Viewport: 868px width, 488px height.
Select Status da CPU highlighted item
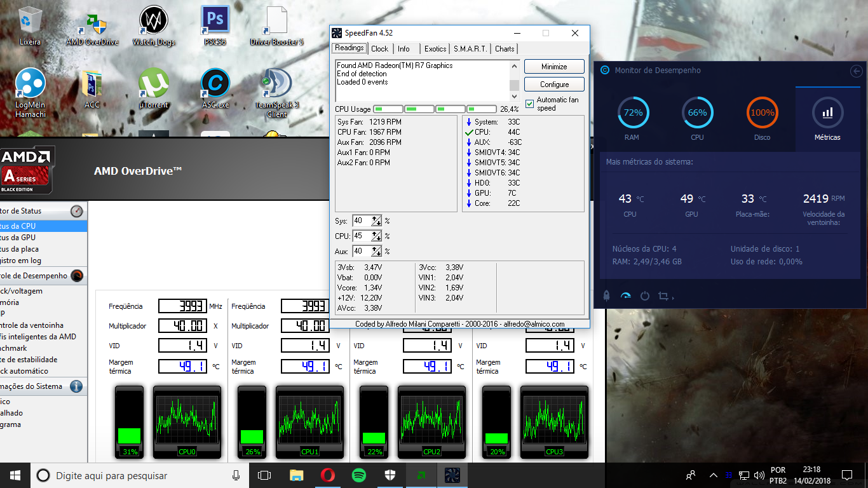(43, 226)
